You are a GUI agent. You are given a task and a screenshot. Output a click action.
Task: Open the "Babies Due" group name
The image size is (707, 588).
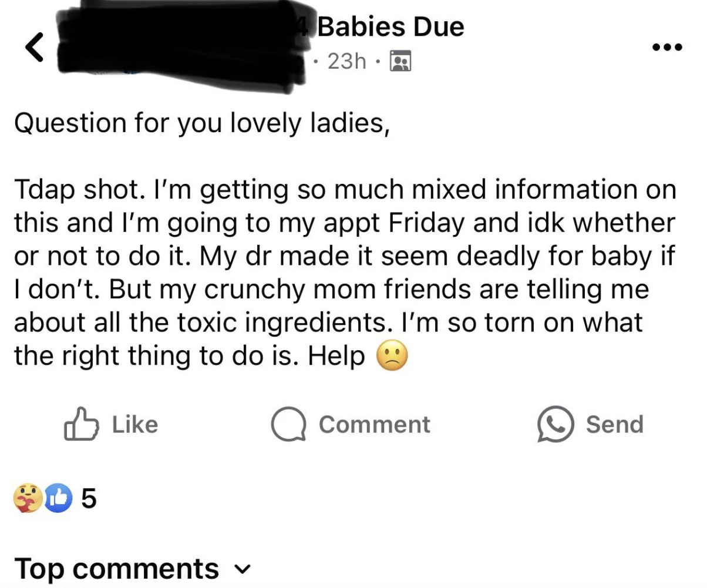point(391,27)
